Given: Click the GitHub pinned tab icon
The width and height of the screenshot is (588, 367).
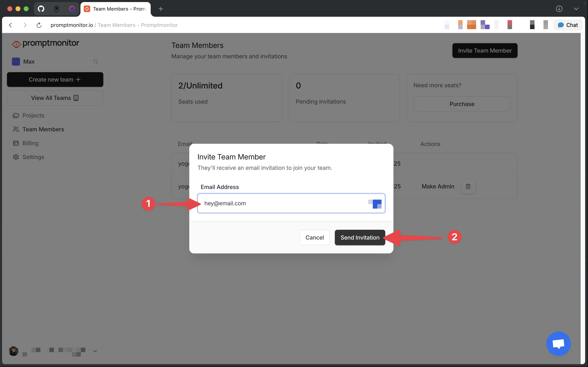Looking at the screenshot, I should pyautogui.click(x=41, y=9).
